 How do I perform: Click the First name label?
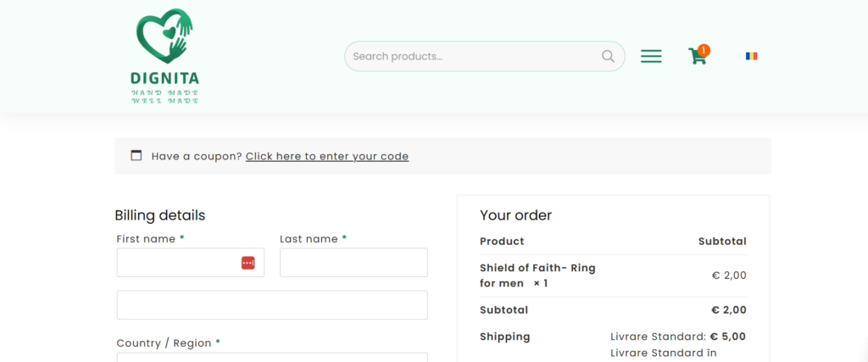(x=146, y=239)
